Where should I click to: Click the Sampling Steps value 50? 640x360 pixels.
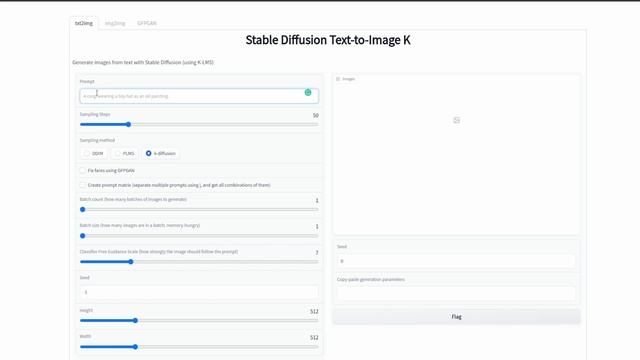(316, 116)
